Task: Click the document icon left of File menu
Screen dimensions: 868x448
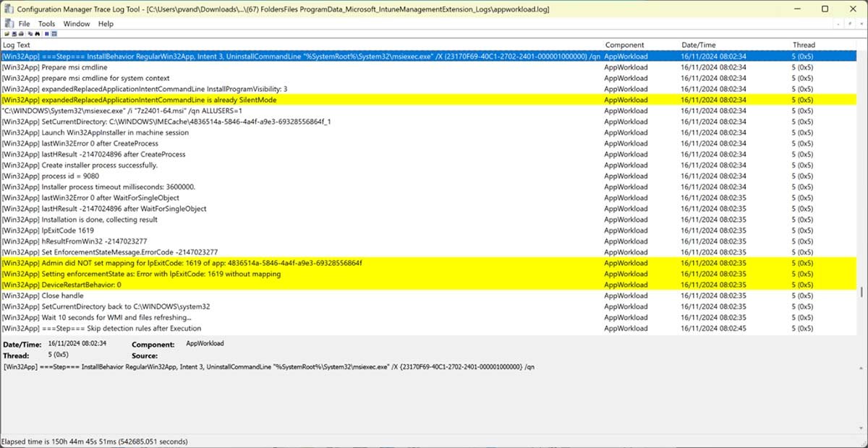Action: [7, 24]
